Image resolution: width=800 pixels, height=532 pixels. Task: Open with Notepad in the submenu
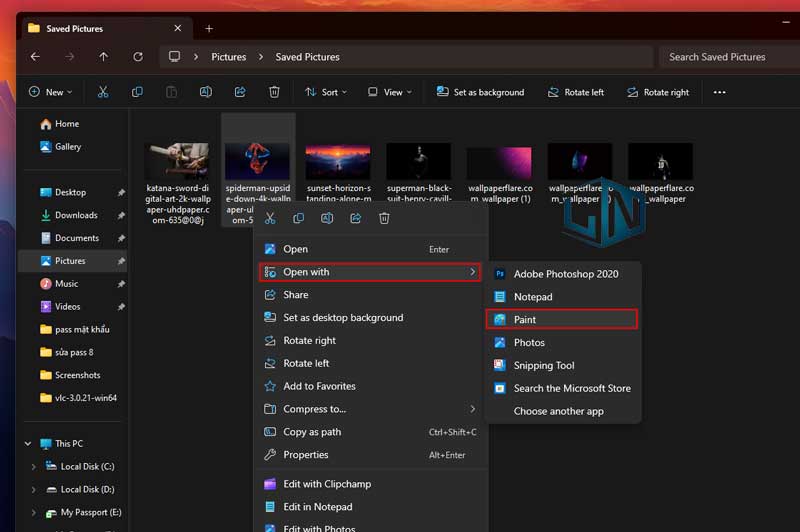click(562, 296)
